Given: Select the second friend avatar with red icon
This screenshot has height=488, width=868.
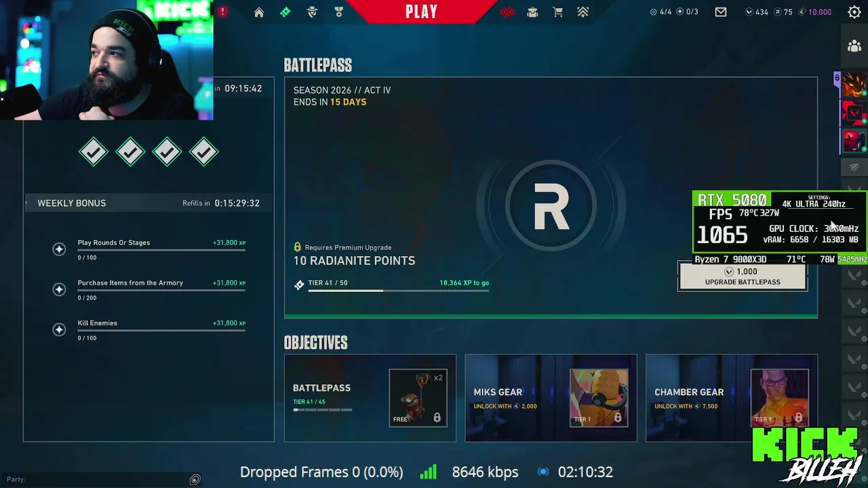Looking at the screenshot, I should pyautogui.click(x=854, y=114).
